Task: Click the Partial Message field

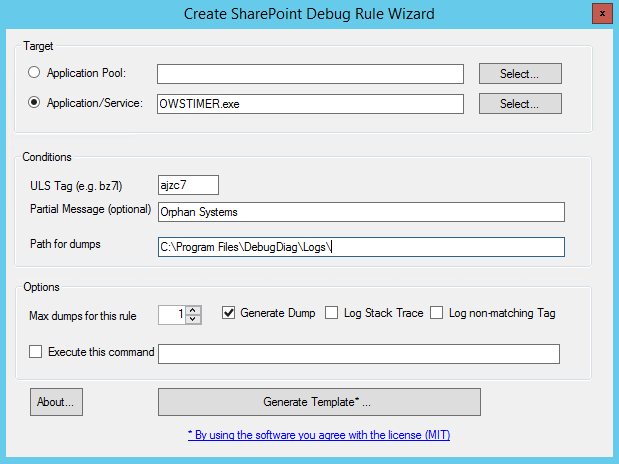Action: pos(361,211)
